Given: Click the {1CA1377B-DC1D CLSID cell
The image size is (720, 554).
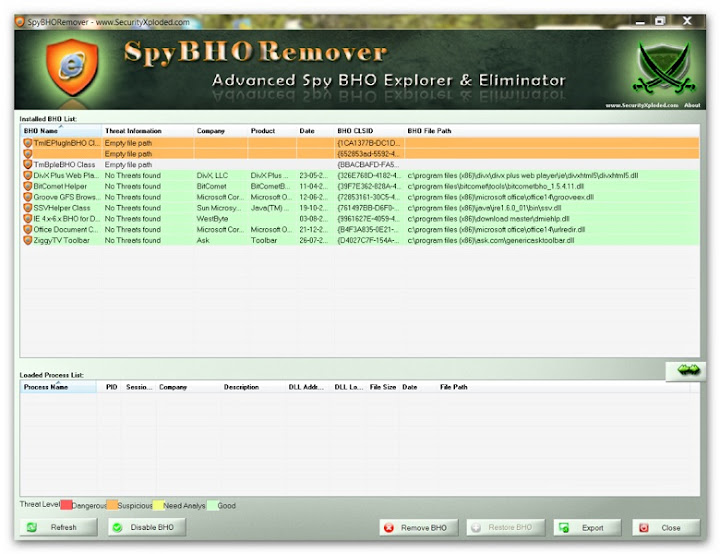Looking at the screenshot, I should tap(369, 143).
